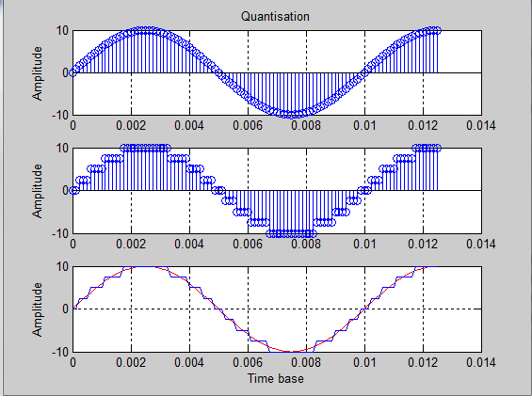532x396 pixels.
Task: Click the lowest quantised level at -10 in middle plot
Action: 292,233
